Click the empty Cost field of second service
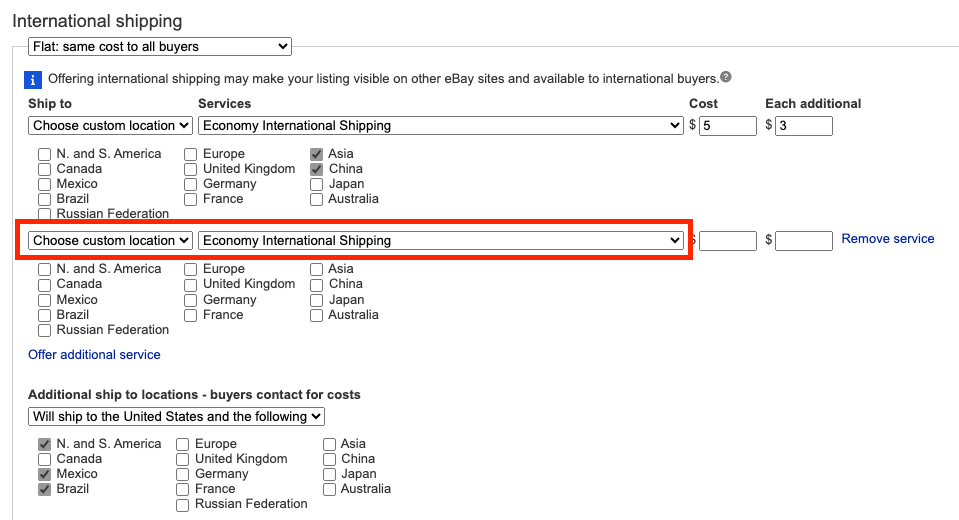The height and width of the screenshot is (520, 959). pos(728,241)
